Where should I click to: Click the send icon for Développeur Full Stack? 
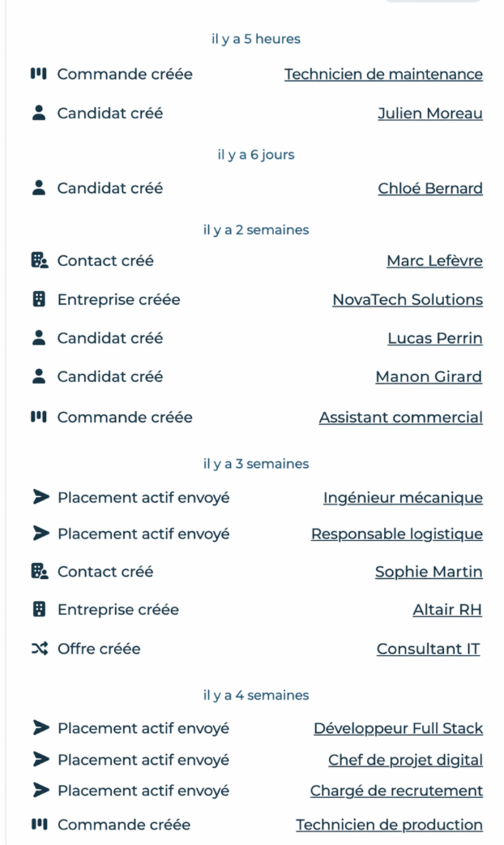(41, 728)
